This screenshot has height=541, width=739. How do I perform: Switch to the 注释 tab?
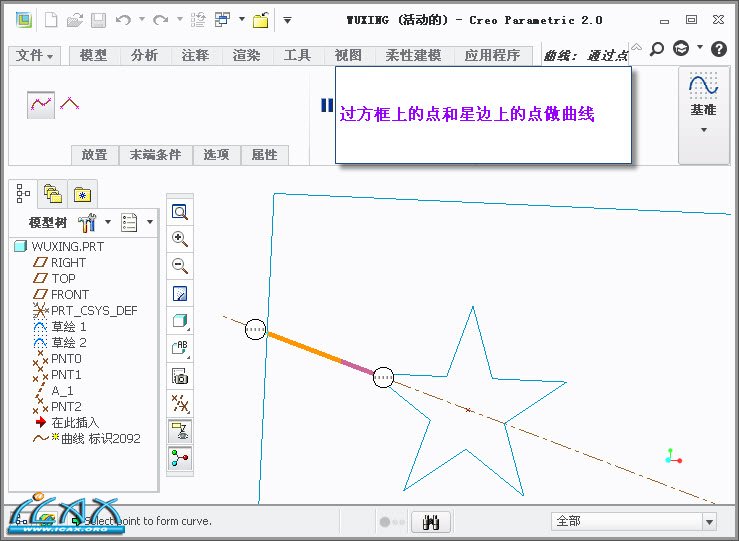pos(195,56)
